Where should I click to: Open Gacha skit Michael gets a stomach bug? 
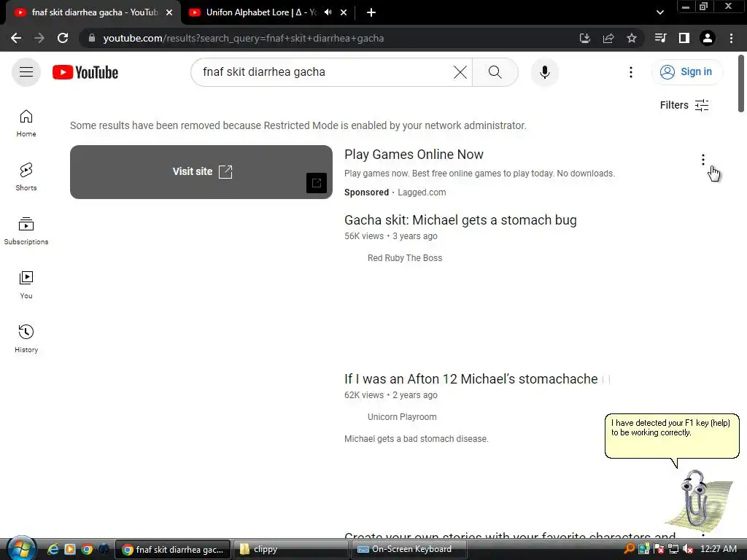pos(460,220)
